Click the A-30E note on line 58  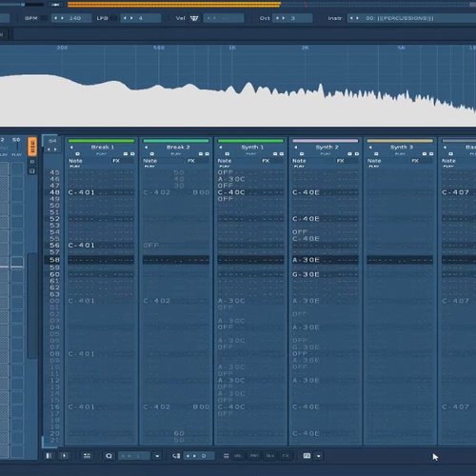click(x=306, y=260)
